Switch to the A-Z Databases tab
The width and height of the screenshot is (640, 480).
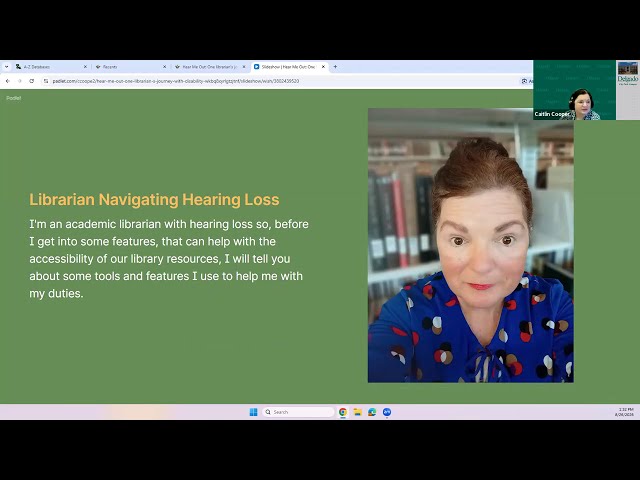click(x=51, y=67)
